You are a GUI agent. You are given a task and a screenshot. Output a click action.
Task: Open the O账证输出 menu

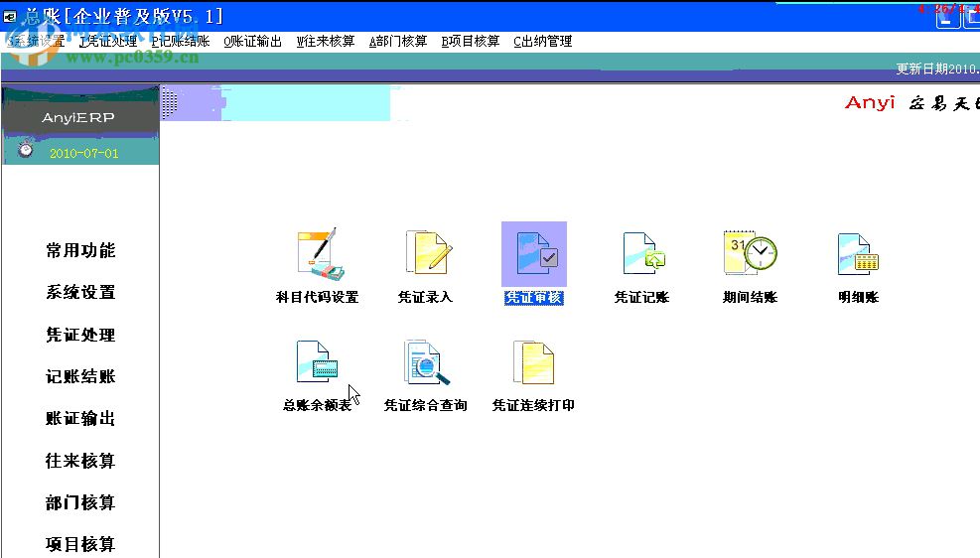[x=252, y=42]
